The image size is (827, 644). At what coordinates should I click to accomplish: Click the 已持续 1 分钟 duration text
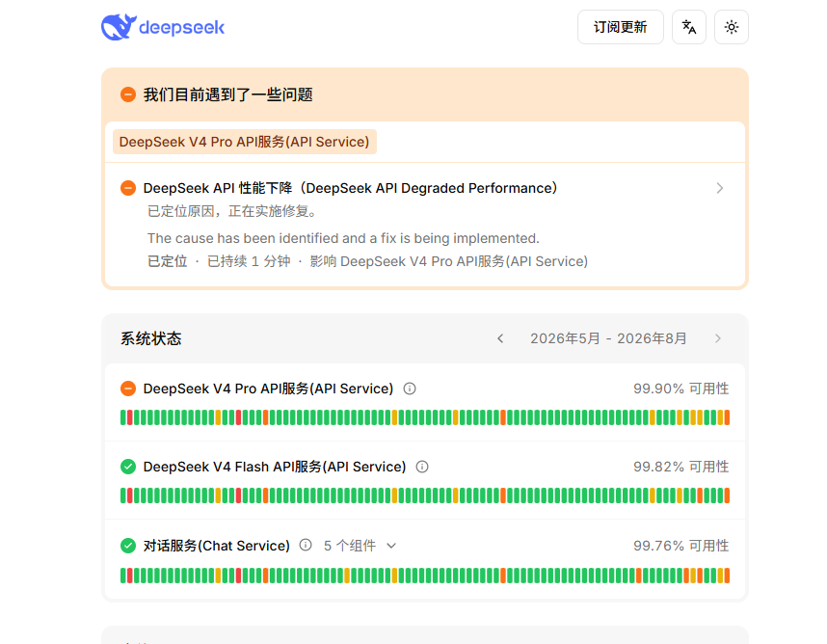249,261
